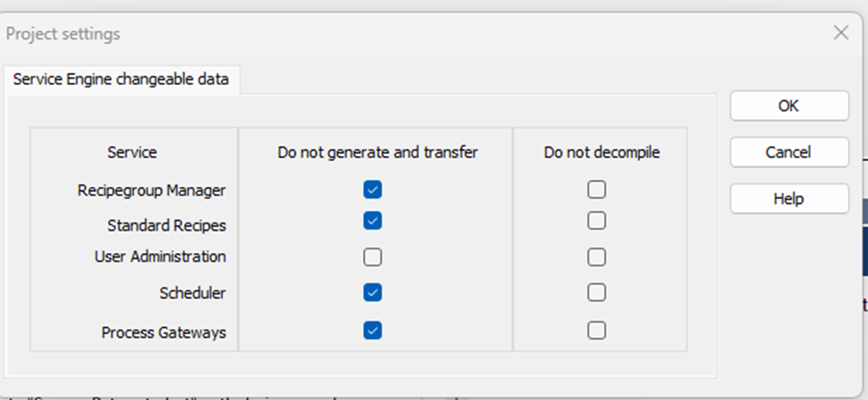868x400 pixels.
Task: Uncheck Scheduler do not generate and transfer
Action: (x=373, y=293)
